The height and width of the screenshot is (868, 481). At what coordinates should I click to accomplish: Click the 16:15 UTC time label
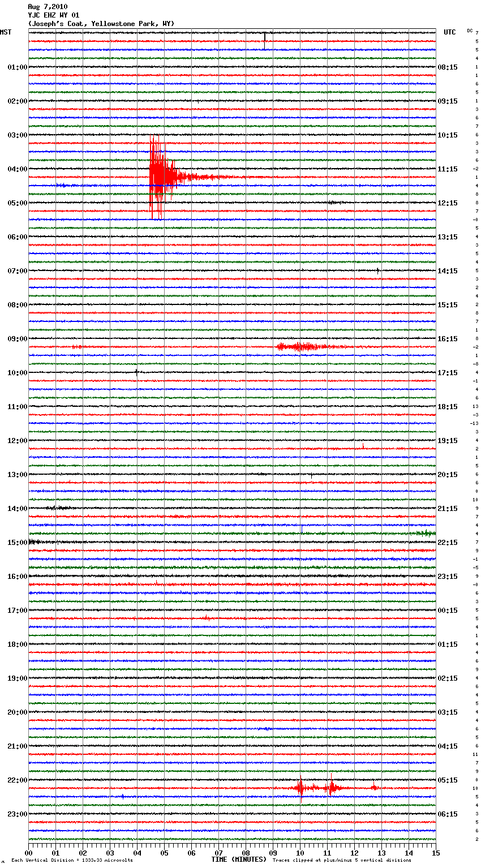click(448, 339)
